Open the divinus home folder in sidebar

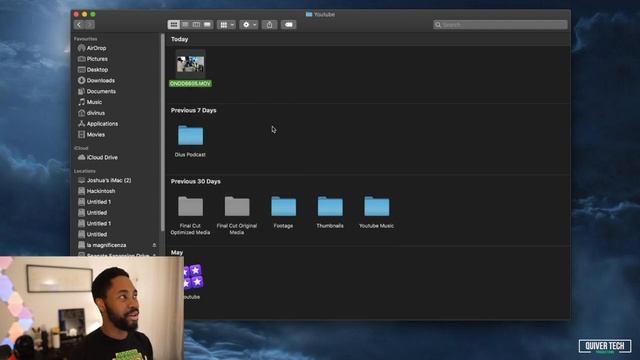click(x=91, y=113)
